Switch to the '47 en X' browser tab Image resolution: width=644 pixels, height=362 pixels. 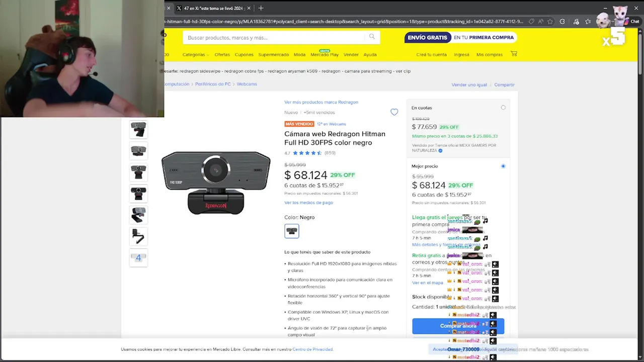click(x=212, y=8)
